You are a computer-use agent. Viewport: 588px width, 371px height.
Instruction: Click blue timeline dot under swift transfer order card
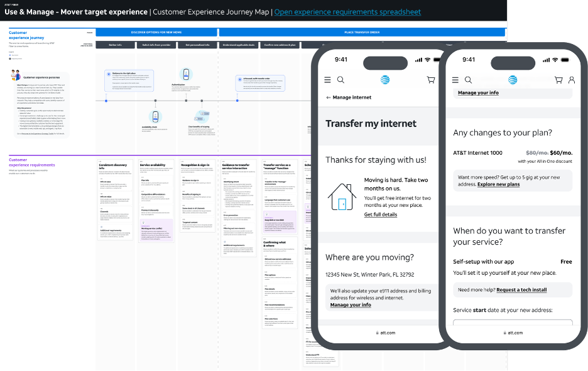point(237,101)
